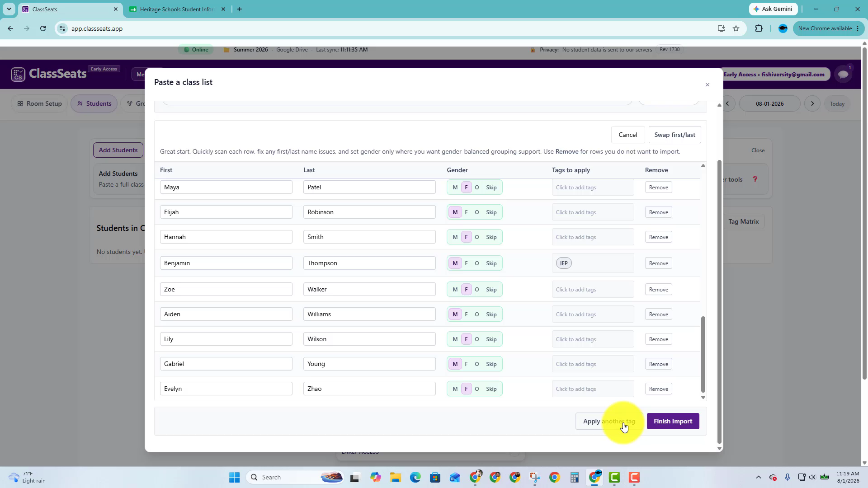
Task: Remove the Gabriel Young row
Action: click(x=658, y=364)
